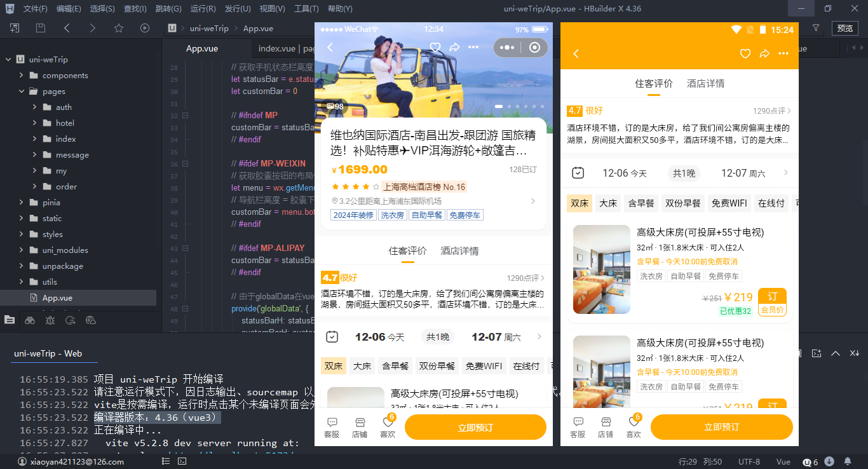Click first room photo thumbnail in right phone
The width and height of the screenshot is (868, 469).
(602, 269)
